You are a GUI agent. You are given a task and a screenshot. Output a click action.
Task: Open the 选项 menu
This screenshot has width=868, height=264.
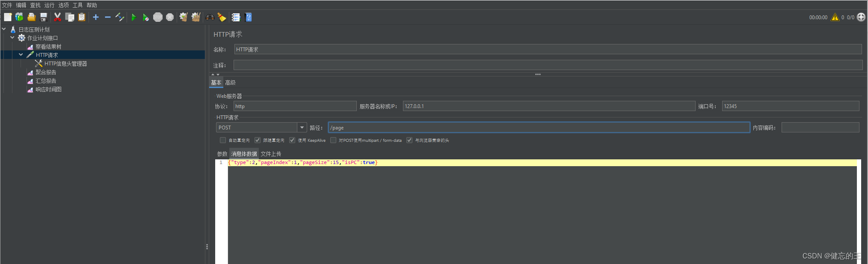pyautogui.click(x=64, y=5)
